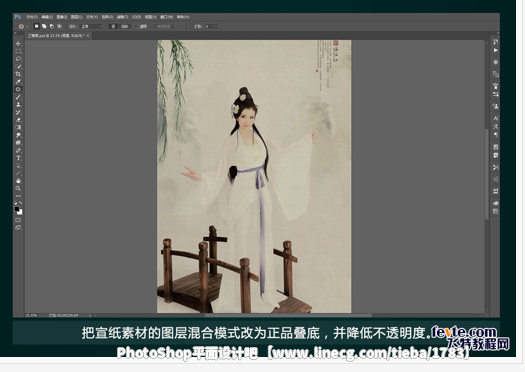Open the 编辑 menu

pos(47,17)
